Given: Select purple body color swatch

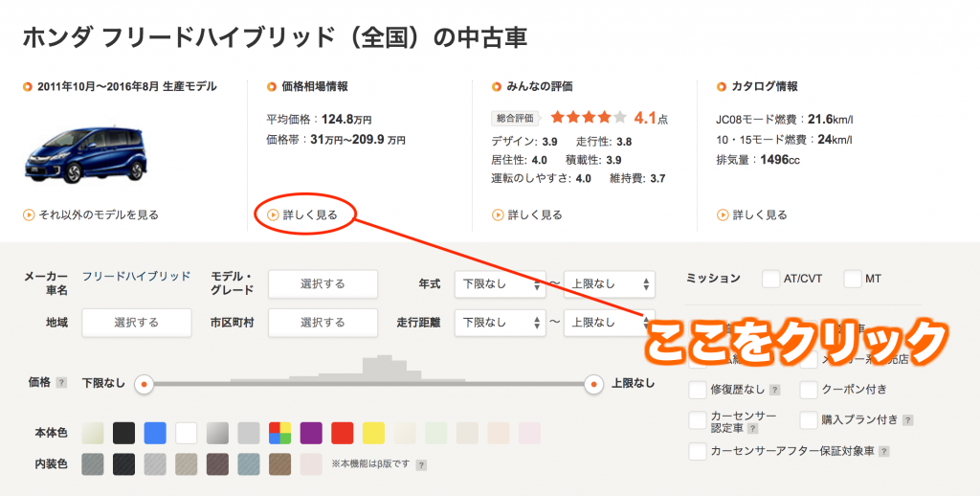Looking at the screenshot, I should coord(311,433).
